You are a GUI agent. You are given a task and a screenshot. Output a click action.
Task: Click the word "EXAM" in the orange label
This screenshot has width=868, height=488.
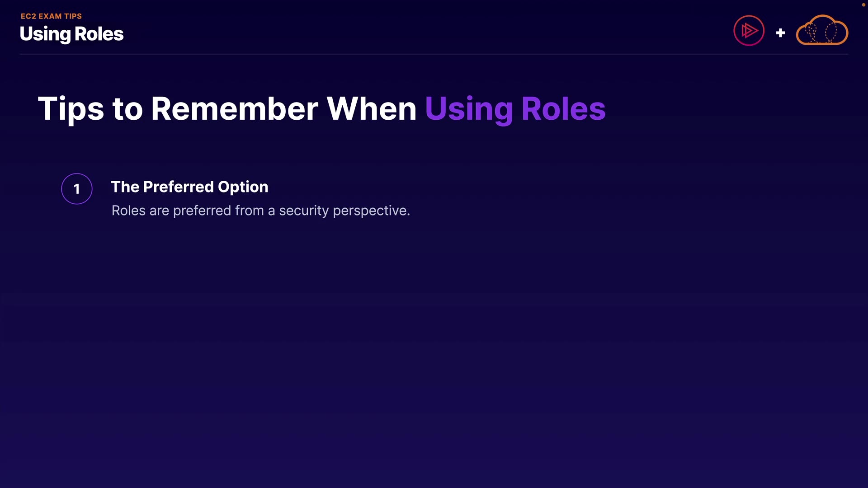click(50, 16)
